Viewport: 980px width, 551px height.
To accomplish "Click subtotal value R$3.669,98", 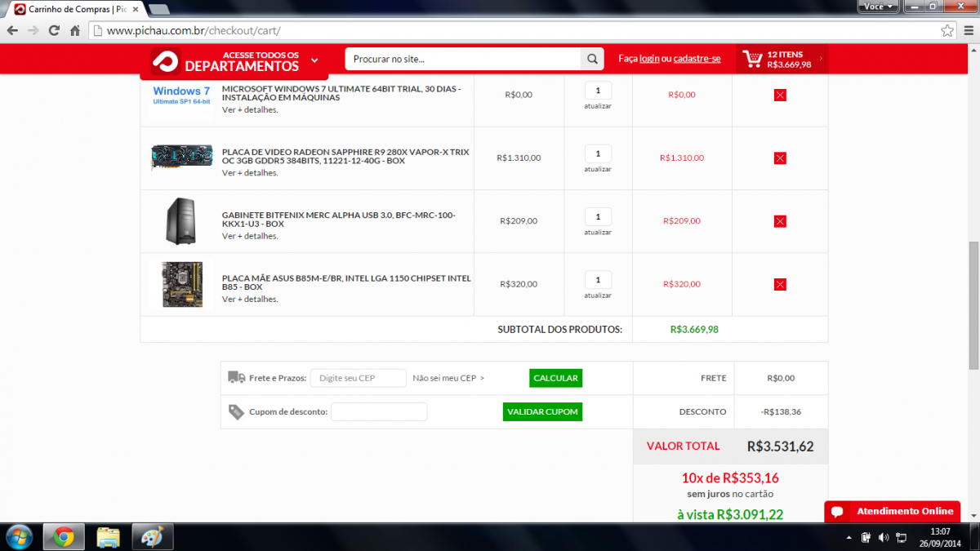I will coord(694,330).
